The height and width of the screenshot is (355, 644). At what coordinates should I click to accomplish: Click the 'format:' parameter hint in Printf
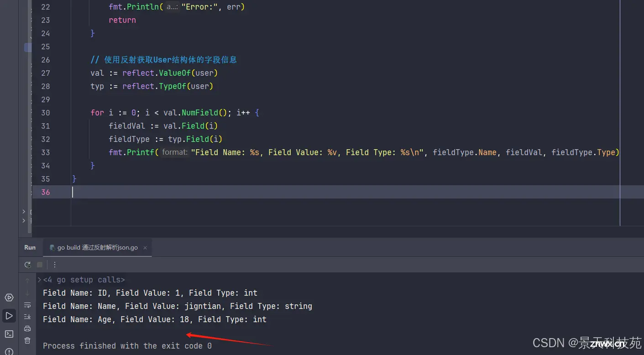click(x=174, y=152)
